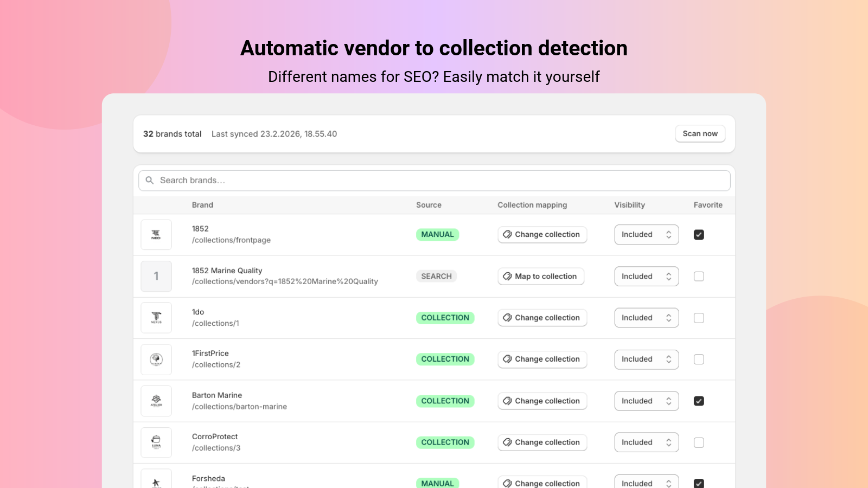Click the tag icon in Barton Marine's Change collection

tap(507, 401)
